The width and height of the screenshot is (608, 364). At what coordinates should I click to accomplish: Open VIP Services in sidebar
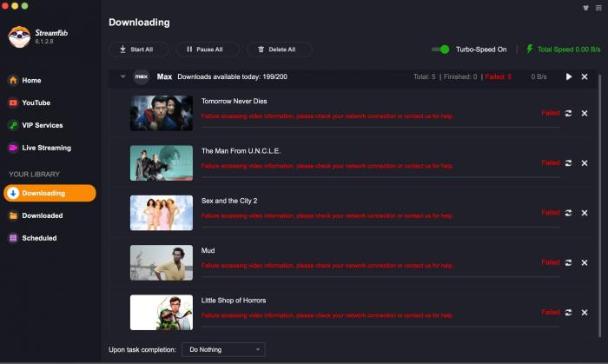tap(42, 125)
